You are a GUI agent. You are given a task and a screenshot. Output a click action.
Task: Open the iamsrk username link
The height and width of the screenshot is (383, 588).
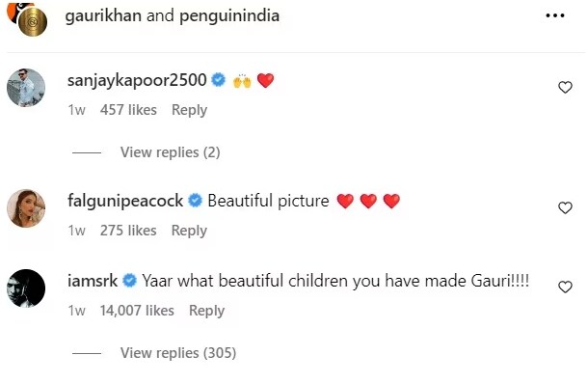93,281
